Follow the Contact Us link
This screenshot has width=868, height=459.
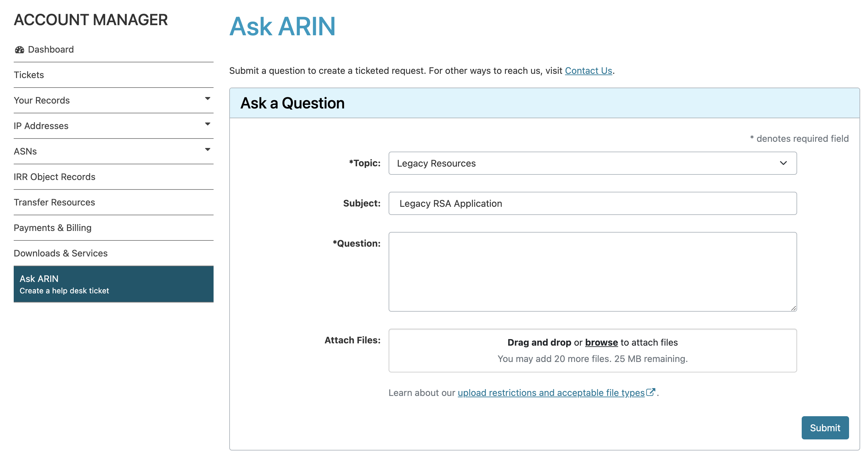(588, 71)
